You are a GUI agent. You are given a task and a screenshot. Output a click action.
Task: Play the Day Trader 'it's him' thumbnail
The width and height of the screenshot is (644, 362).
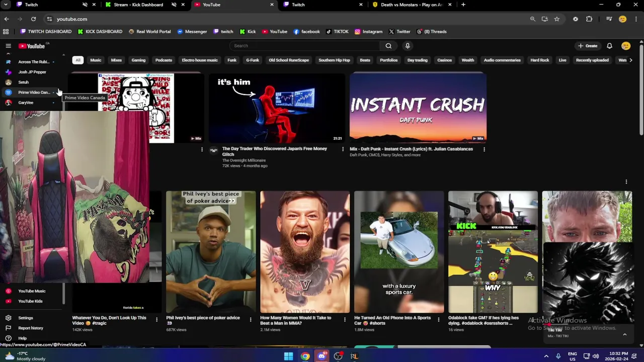coord(277,108)
